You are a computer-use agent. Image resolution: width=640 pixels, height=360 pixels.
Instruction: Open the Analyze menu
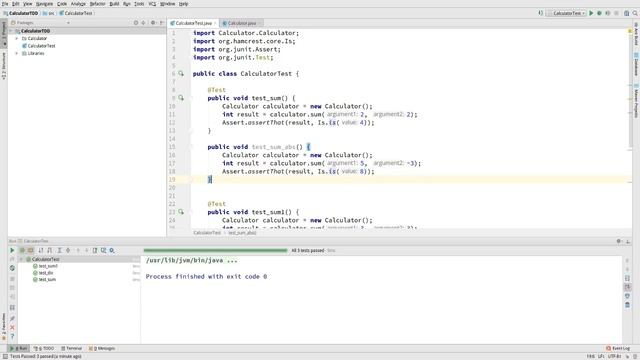click(x=78, y=4)
